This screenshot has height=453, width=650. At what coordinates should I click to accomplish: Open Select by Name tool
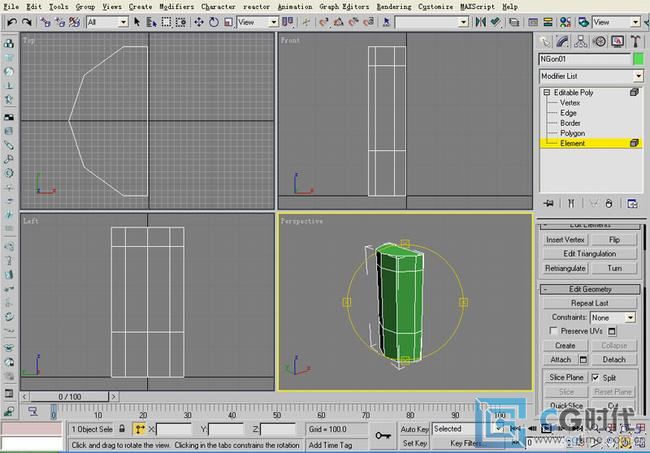[152, 22]
